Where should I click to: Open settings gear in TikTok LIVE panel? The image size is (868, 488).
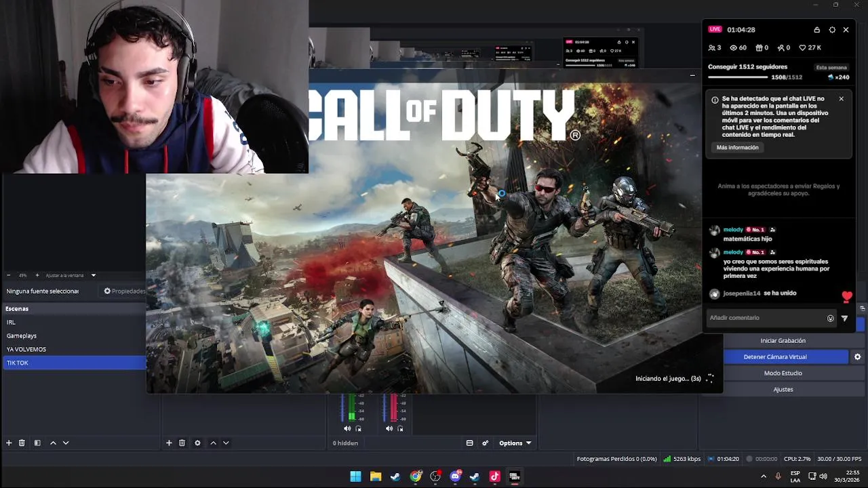pyautogui.click(x=832, y=30)
